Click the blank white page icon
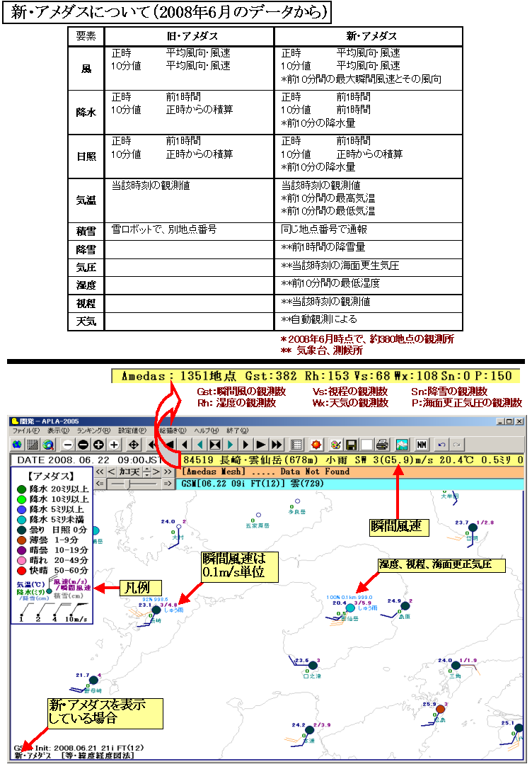 pyautogui.click(x=366, y=444)
